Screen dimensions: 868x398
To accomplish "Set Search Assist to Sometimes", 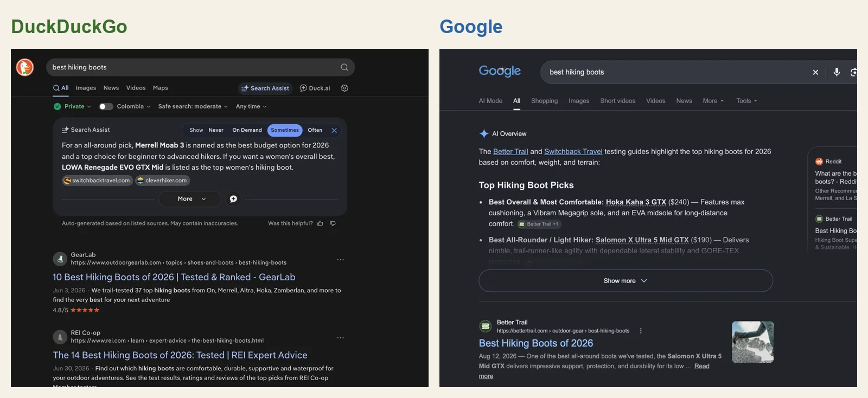I will 285,130.
